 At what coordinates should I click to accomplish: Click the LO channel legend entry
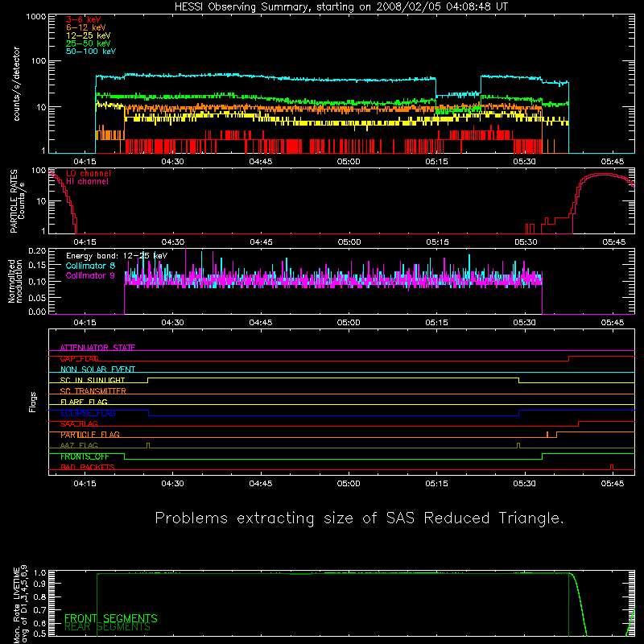(x=89, y=173)
